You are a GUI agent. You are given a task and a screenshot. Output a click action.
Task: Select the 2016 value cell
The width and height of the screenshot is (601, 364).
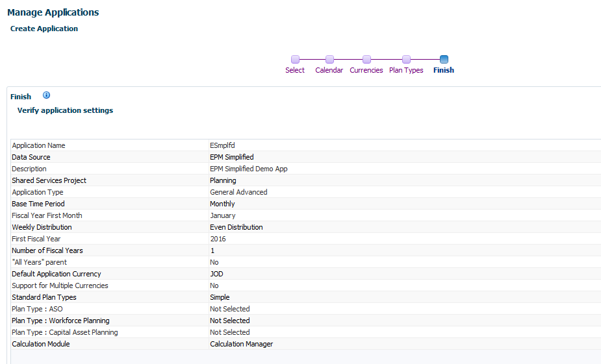(218, 239)
